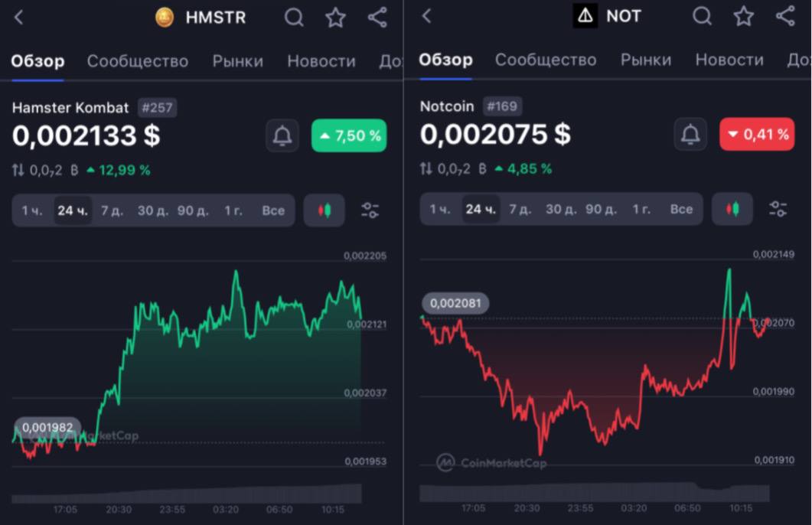Screen dimensions: 812x525
Task: Open the Сообщество tab on NOT screen
Action: coord(546,60)
